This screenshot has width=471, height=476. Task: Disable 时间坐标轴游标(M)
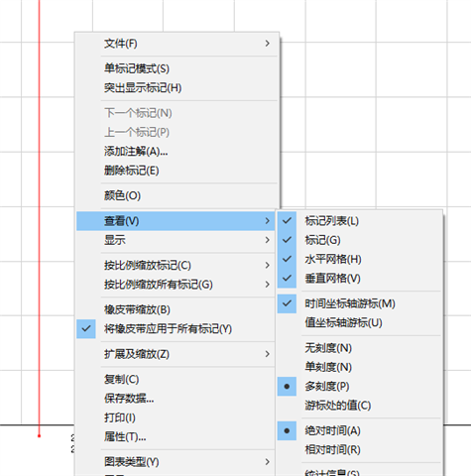click(359, 303)
